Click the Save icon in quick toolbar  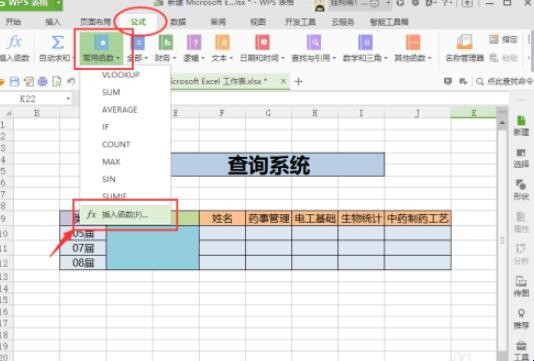(14, 81)
